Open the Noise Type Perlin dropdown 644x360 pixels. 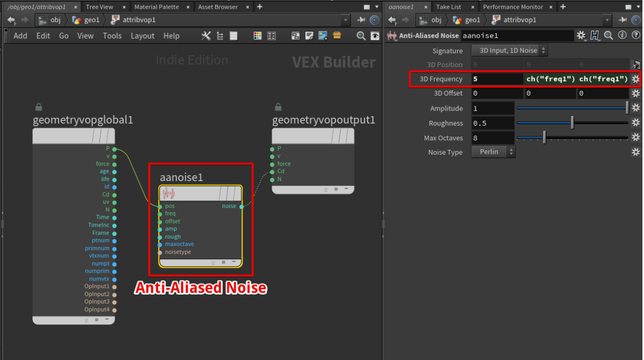click(493, 152)
